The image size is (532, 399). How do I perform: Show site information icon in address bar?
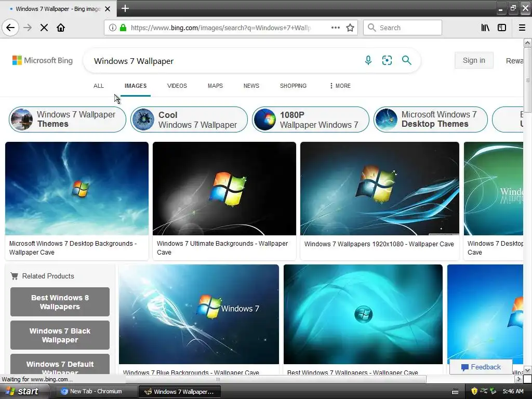(x=112, y=28)
